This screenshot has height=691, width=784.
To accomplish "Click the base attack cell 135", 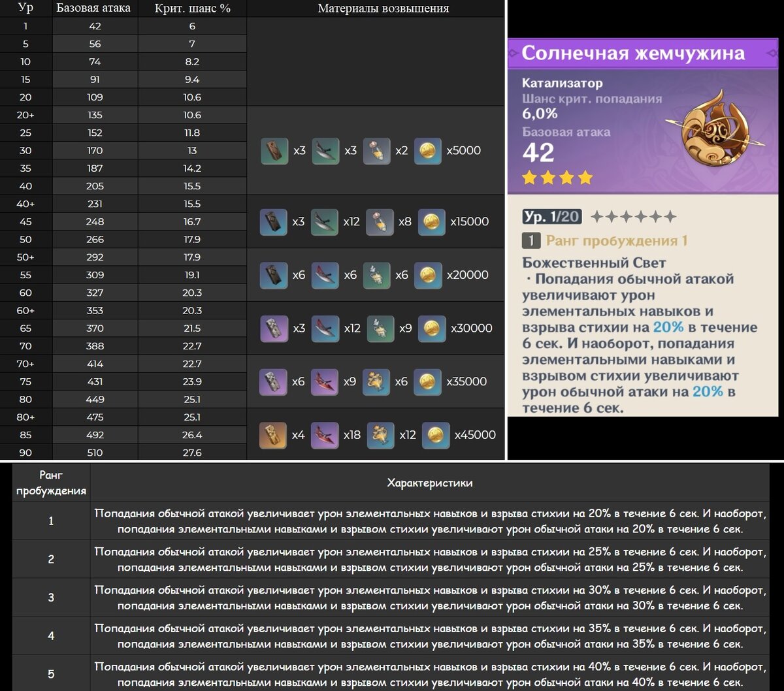I will tap(95, 115).
